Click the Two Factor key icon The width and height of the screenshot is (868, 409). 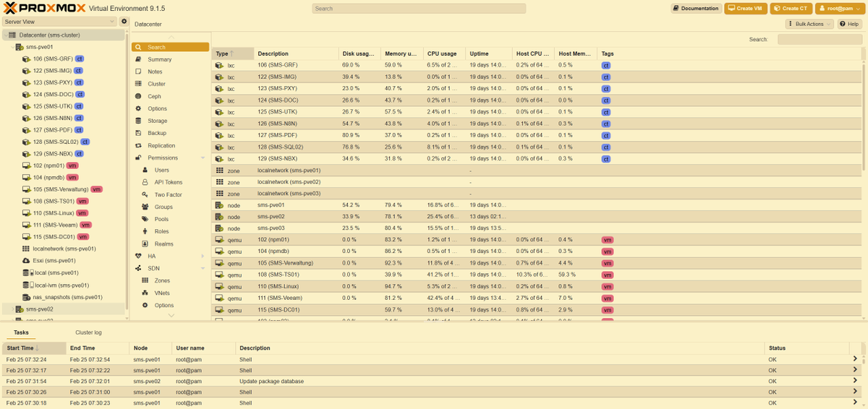click(145, 194)
